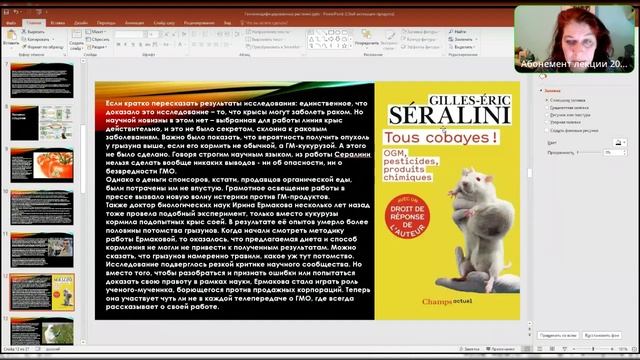Switch to the Design (Дизайн) tab
640x360 pixels.
tap(81, 23)
